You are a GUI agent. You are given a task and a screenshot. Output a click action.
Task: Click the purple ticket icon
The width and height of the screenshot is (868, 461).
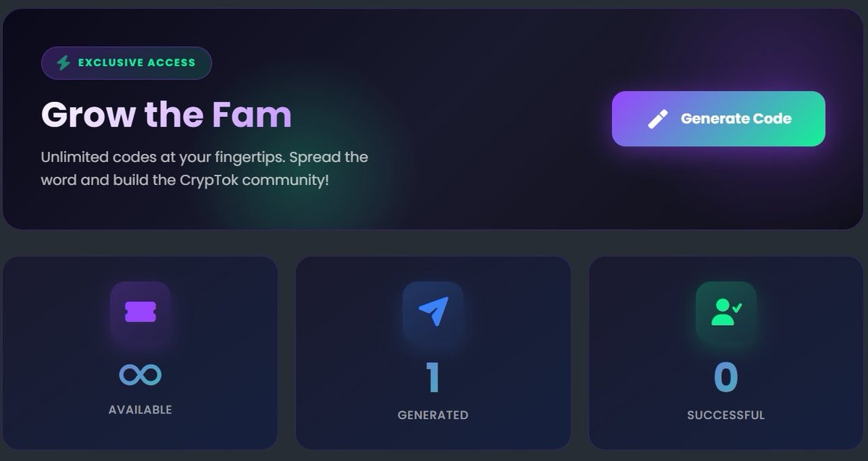click(x=140, y=311)
